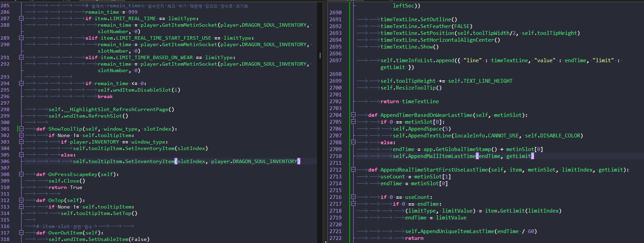Collapse the 'if 0 == useCount' fold
The image size is (644, 243).
click(353, 197)
